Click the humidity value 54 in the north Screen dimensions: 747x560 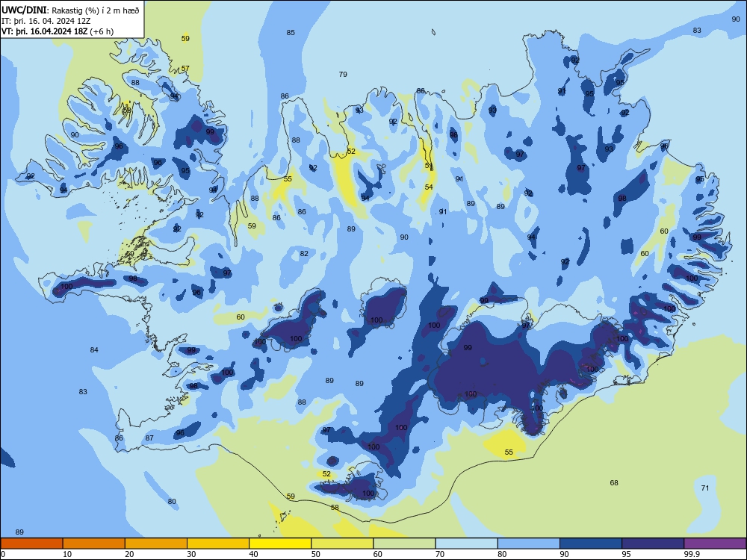[x=429, y=187]
